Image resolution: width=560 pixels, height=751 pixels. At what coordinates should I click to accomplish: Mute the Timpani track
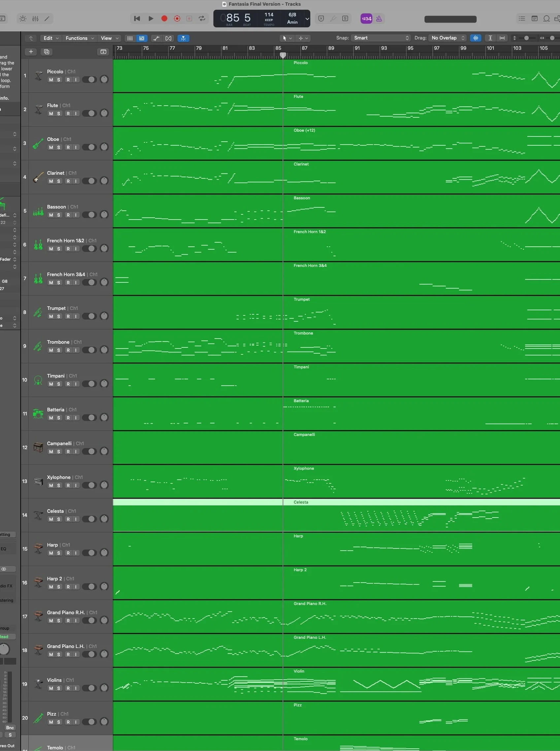[x=51, y=384]
